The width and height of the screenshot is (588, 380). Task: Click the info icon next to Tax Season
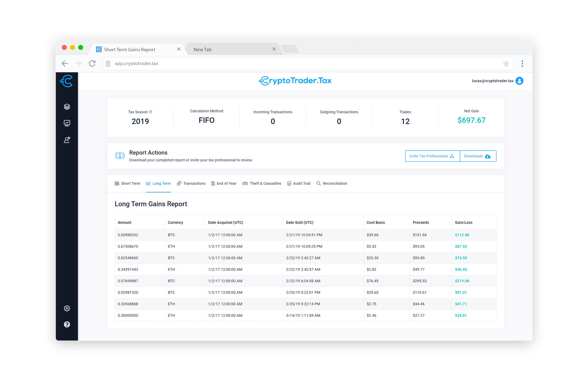click(x=151, y=112)
